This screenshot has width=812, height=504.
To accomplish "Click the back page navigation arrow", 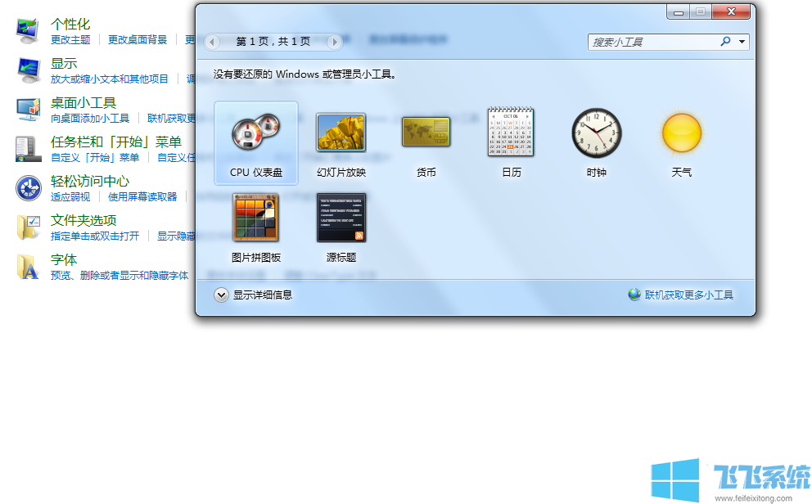I will coord(213,41).
